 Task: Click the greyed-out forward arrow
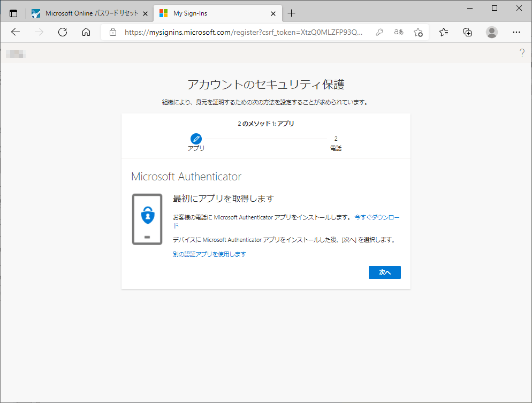coord(39,32)
